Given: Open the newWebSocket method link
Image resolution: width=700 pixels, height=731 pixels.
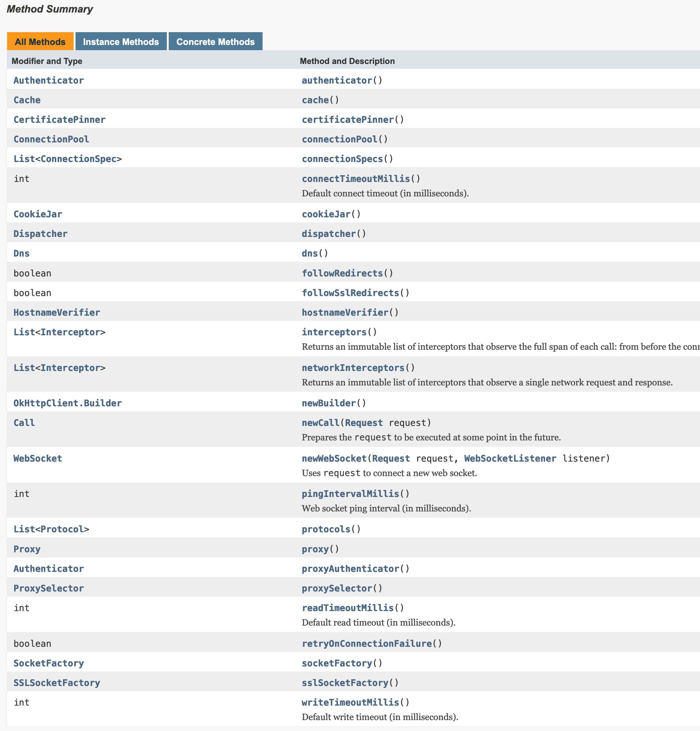Looking at the screenshot, I should pos(334,458).
